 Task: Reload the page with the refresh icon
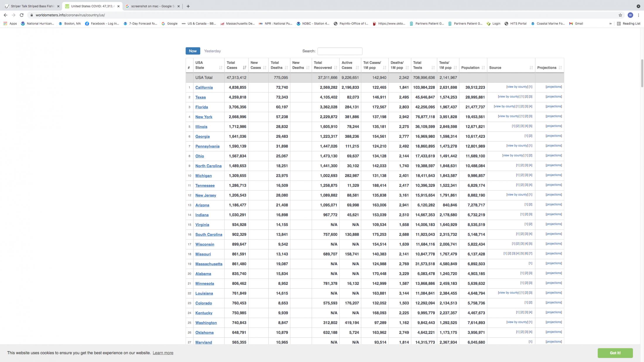[21, 15]
